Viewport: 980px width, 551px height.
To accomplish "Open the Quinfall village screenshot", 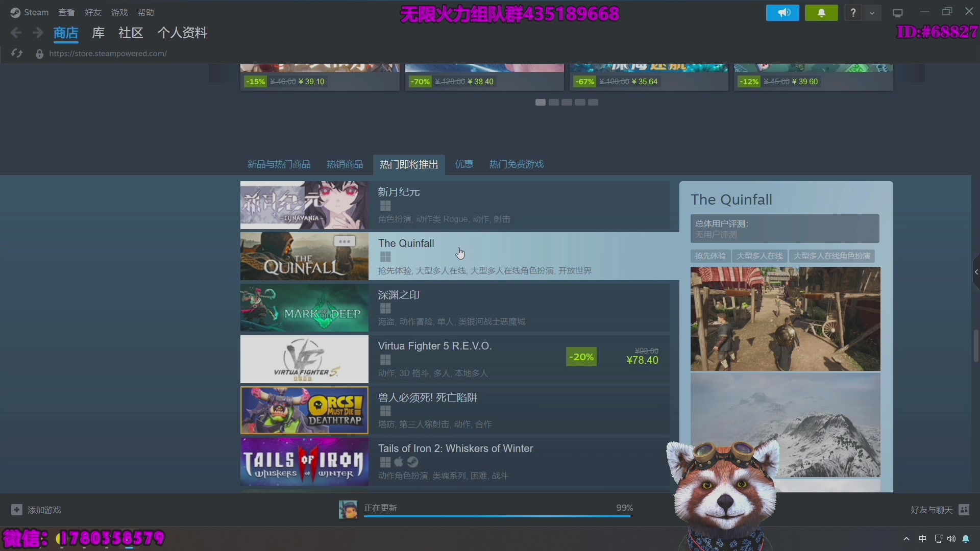I will pos(785,319).
